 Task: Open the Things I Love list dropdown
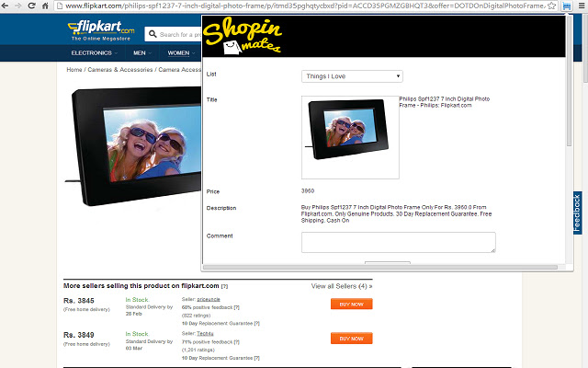pyautogui.click(x=352, y=76)
